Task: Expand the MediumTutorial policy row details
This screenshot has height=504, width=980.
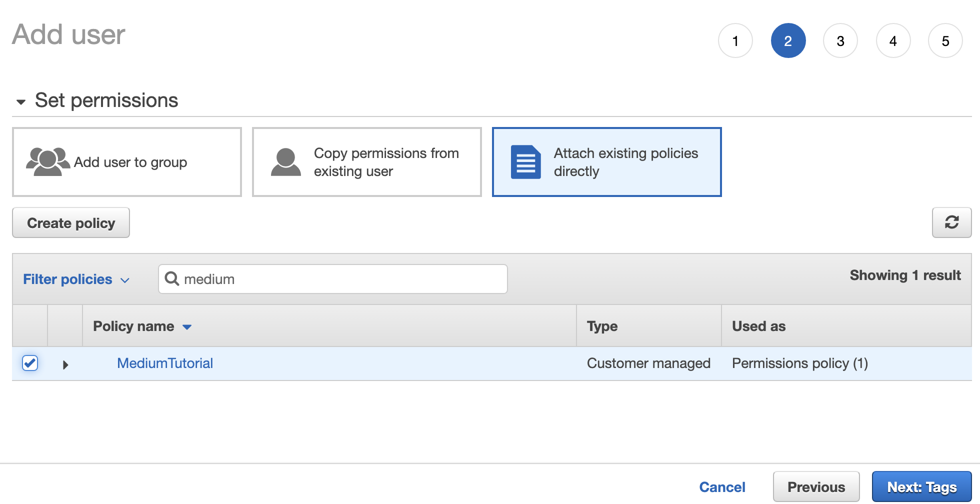Action: click(x=65, y=364)
